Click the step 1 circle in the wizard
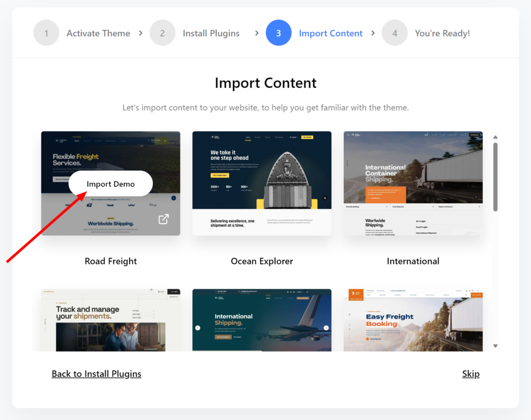Screen dimensions: 531x420 click(x=46, y=33)
